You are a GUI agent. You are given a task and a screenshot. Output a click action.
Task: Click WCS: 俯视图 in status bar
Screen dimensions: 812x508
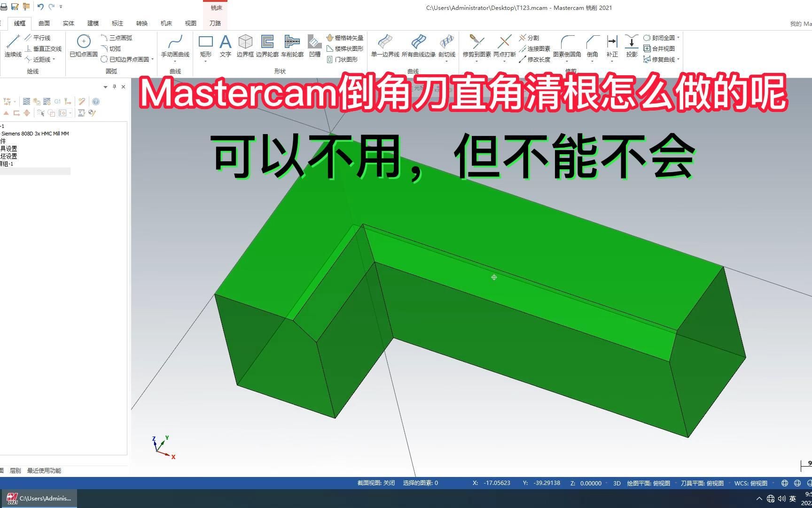[751, 483]
